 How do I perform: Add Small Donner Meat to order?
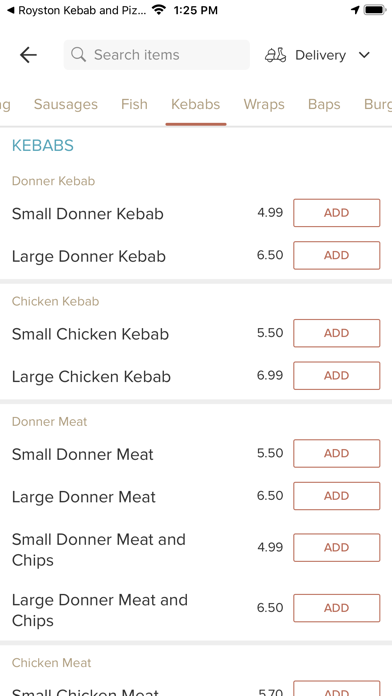pyautogui.click(x=337, y=454)
